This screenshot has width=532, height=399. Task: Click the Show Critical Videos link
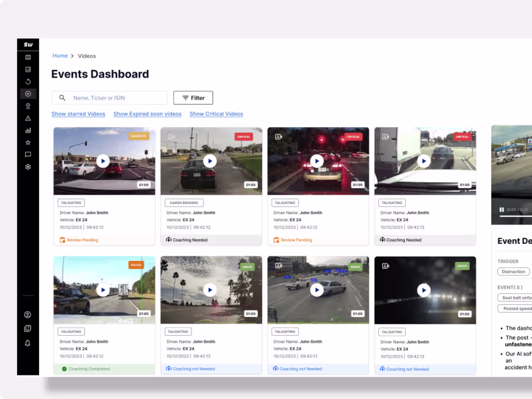pos(216,114)
